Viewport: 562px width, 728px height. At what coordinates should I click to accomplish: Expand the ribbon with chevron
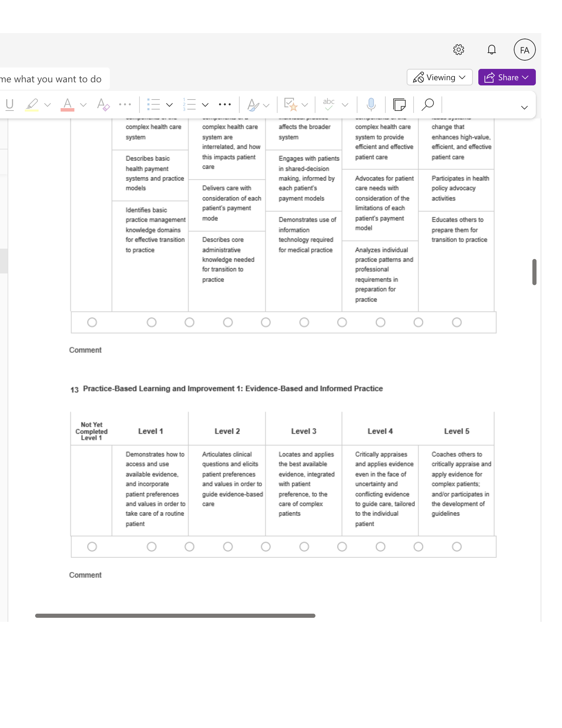tap(524, 107)
